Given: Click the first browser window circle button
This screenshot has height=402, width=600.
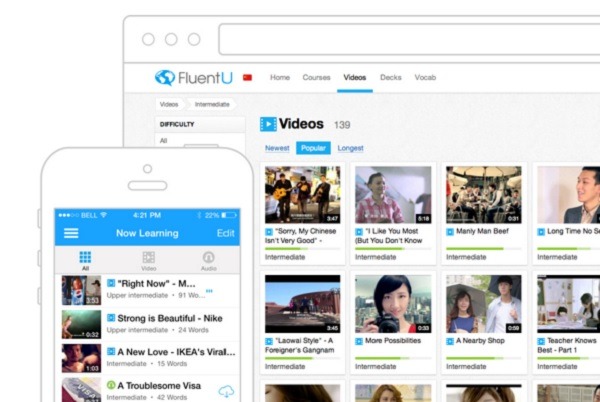Looking at the screenshot, I should tap(148, 39).
